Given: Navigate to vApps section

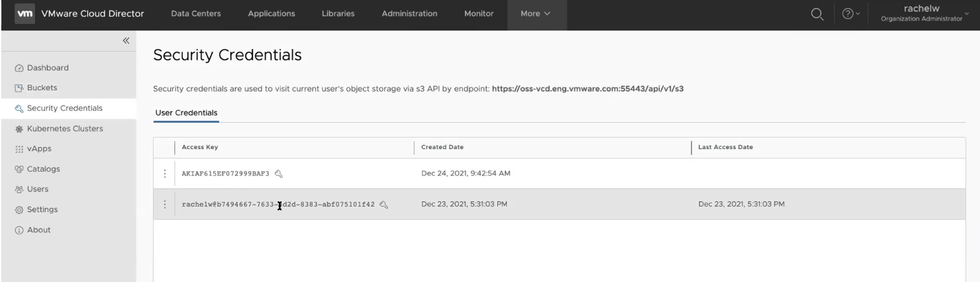Looking at the screenshot, I should pyautogui.click(x=37, y=148).
